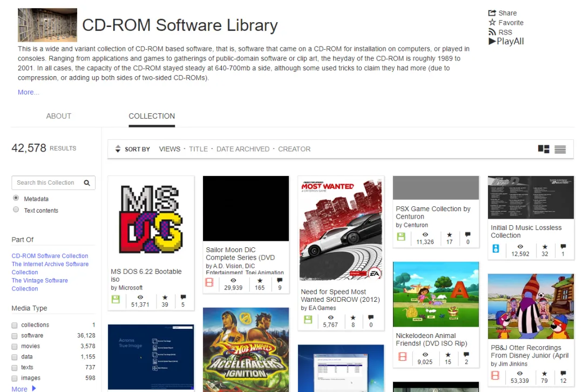Open the ABOUT tab
The height and width of the screenshot is (392, 583).
[x=58, y=116]
